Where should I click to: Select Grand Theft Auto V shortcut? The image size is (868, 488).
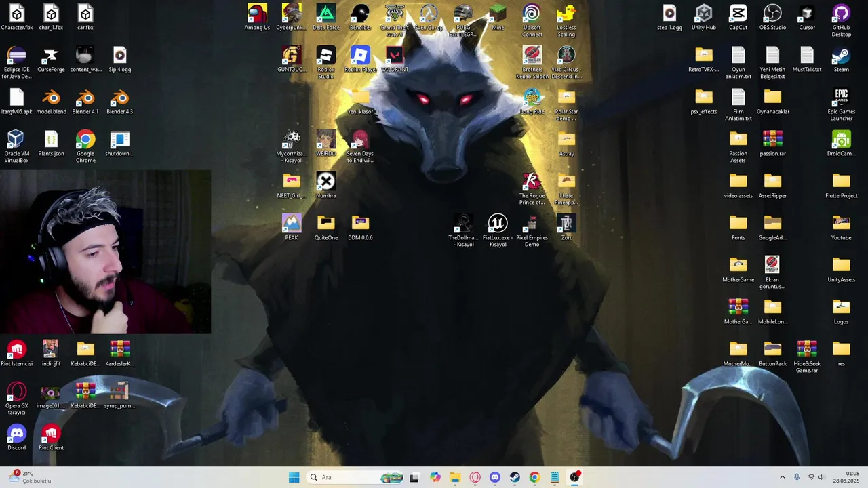pyautogui.click(x=395, y=20)
